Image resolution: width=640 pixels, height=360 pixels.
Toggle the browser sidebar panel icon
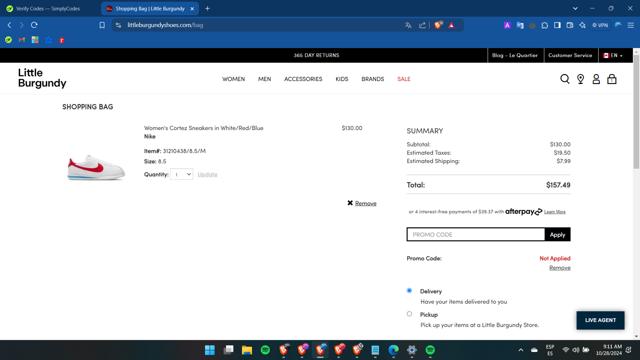(x=557, y=25)
